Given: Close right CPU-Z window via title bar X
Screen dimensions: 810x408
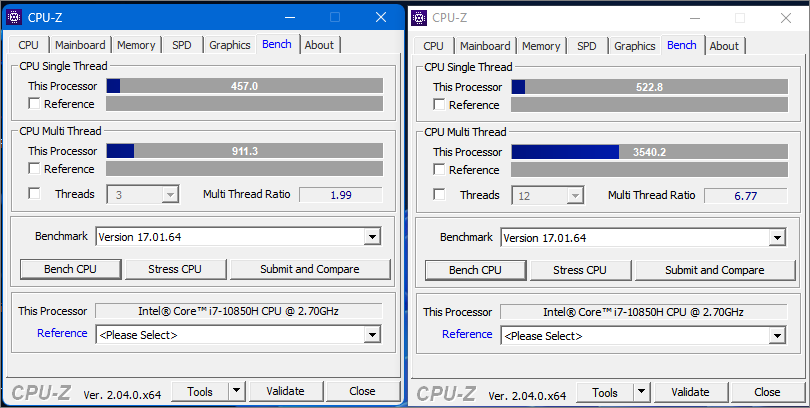Looking at the screenshot, I should 786,18.
